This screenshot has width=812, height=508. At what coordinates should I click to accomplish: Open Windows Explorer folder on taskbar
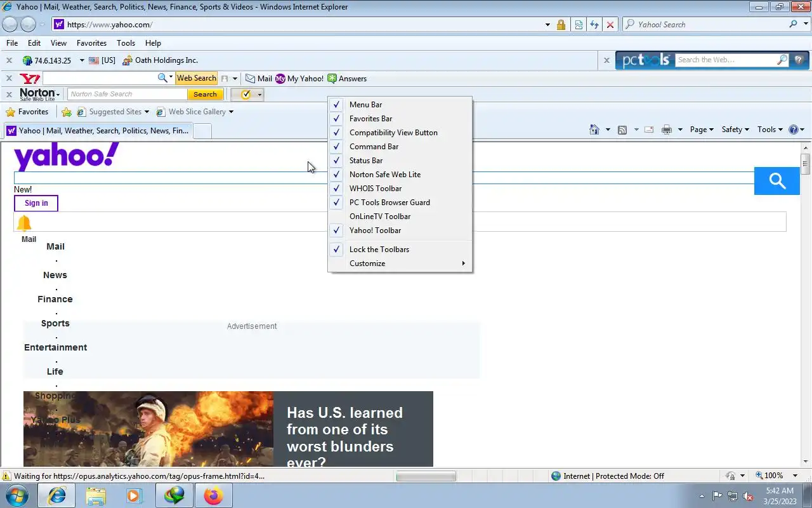(x=96, y=495)
